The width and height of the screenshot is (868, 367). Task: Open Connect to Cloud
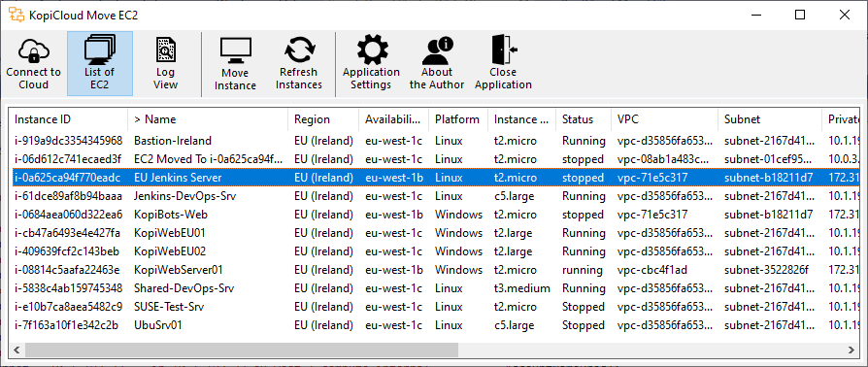pos(34,64)
